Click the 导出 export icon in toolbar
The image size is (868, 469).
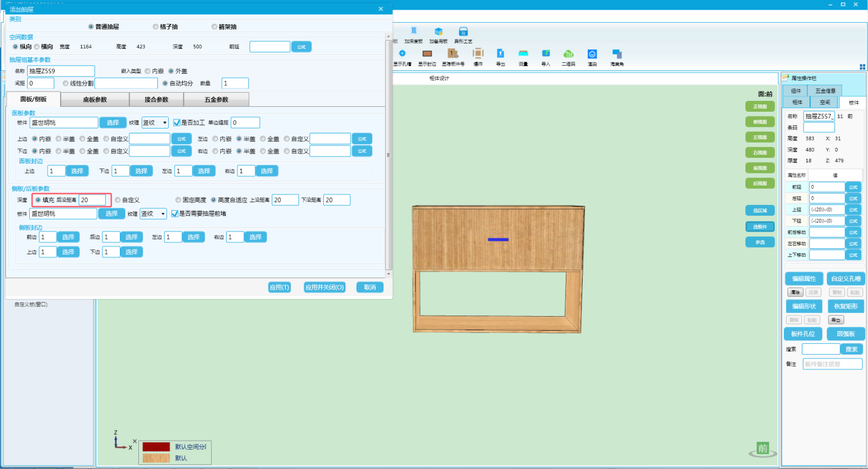500,54
